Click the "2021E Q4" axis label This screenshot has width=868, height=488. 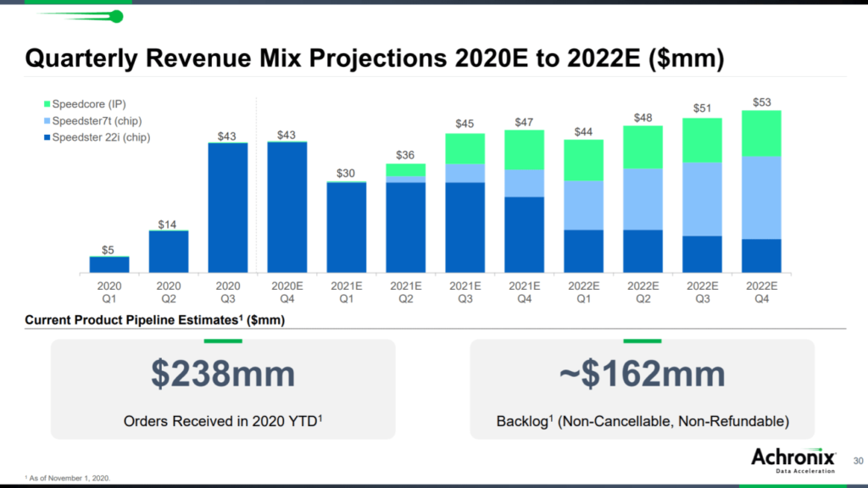[524, 292]
